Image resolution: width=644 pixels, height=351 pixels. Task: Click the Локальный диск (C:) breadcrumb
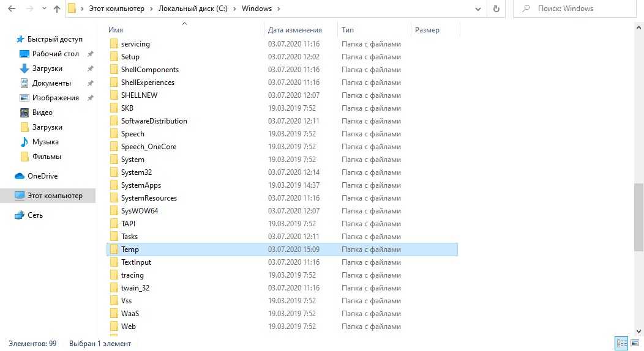pos(193,9)
